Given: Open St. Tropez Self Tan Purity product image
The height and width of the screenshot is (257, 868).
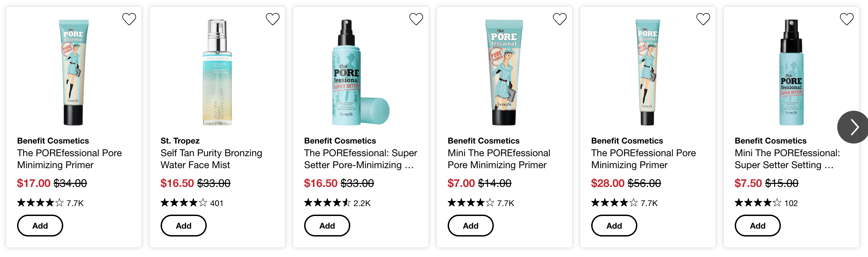Looking at the screenshot, I should (x=217, y=72).
